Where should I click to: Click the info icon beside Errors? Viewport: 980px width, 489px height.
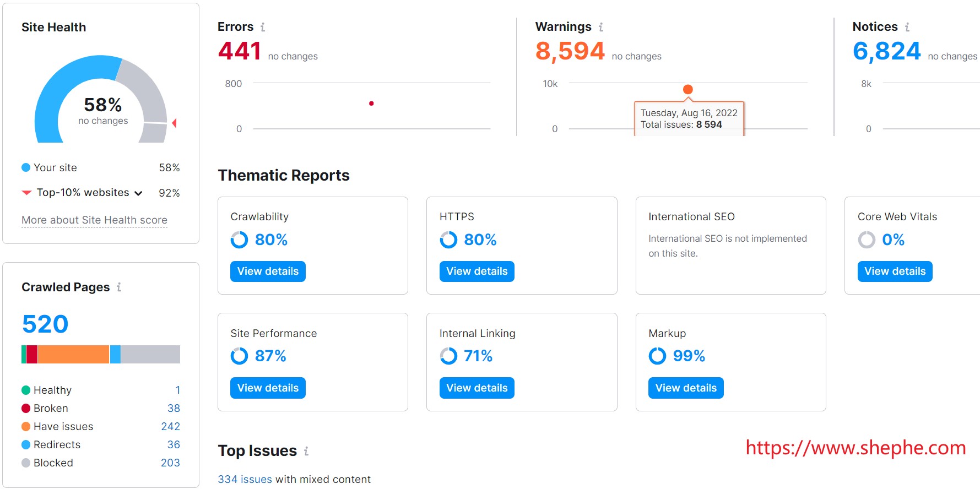click(263, 27)
